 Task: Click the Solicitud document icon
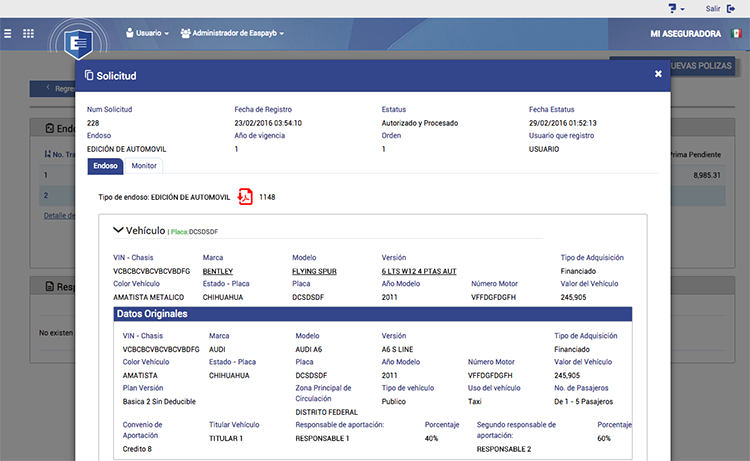pos(89,76)
